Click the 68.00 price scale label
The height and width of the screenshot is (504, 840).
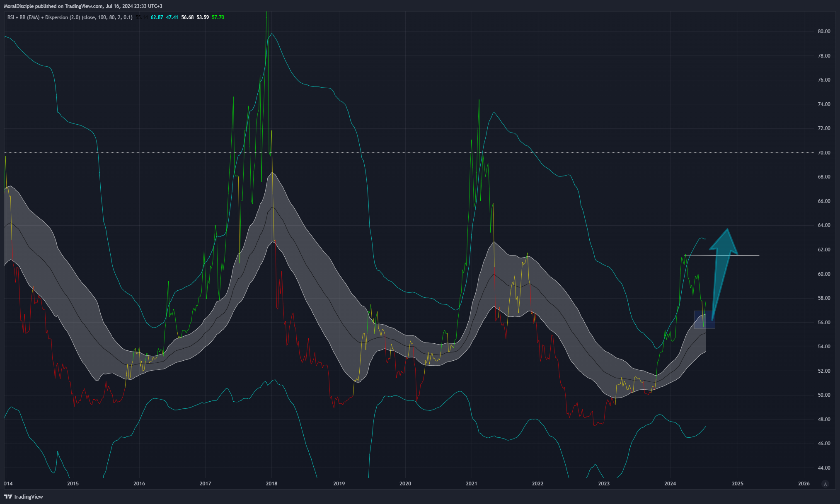(824, 177)
